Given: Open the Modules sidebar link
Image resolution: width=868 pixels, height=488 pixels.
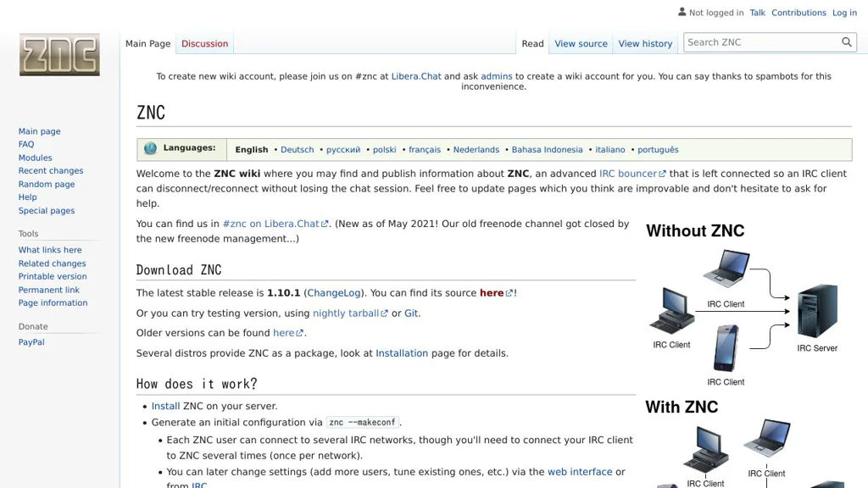Looking at the screenshot, I should point(35,158).
